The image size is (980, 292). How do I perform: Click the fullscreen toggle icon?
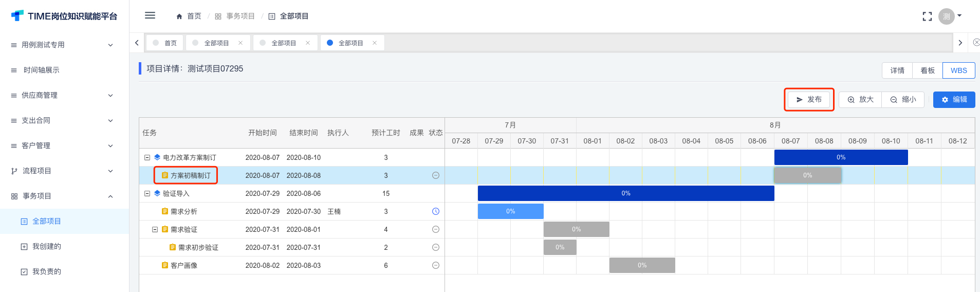click(x=927, y=16)
